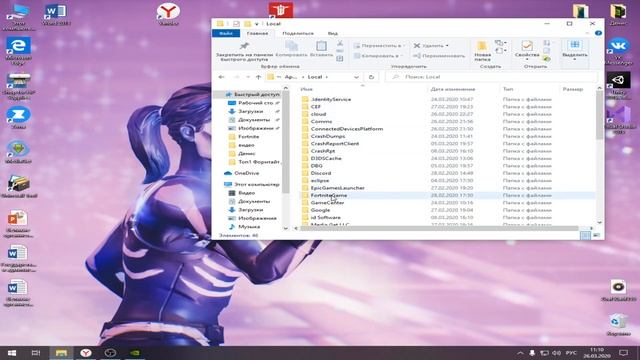640x360 pixels.
Task: Switch input language РУС indicator
Action: pos(571,353)
